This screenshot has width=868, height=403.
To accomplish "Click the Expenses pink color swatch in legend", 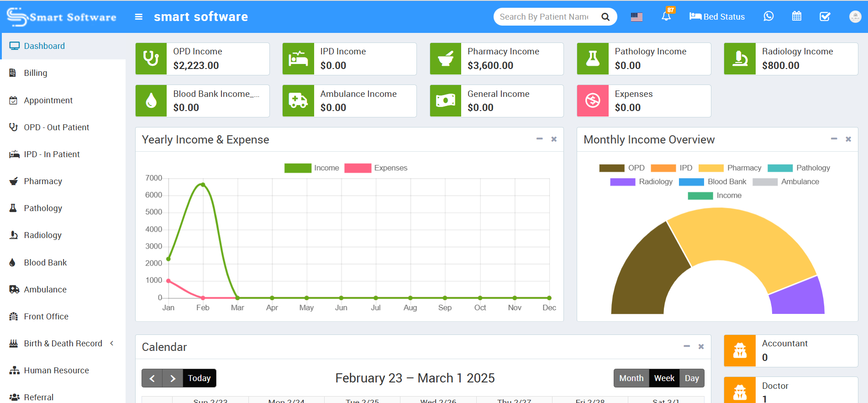I will 358,168.
